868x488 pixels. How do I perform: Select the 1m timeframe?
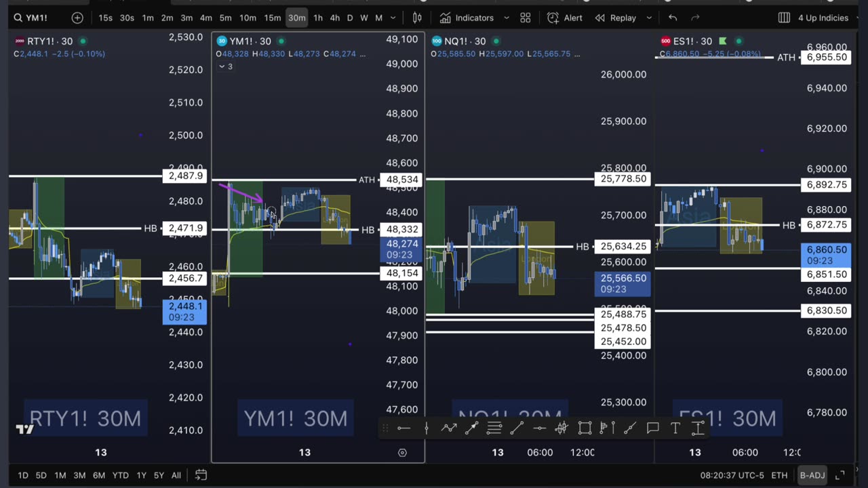tap(148, 18)
